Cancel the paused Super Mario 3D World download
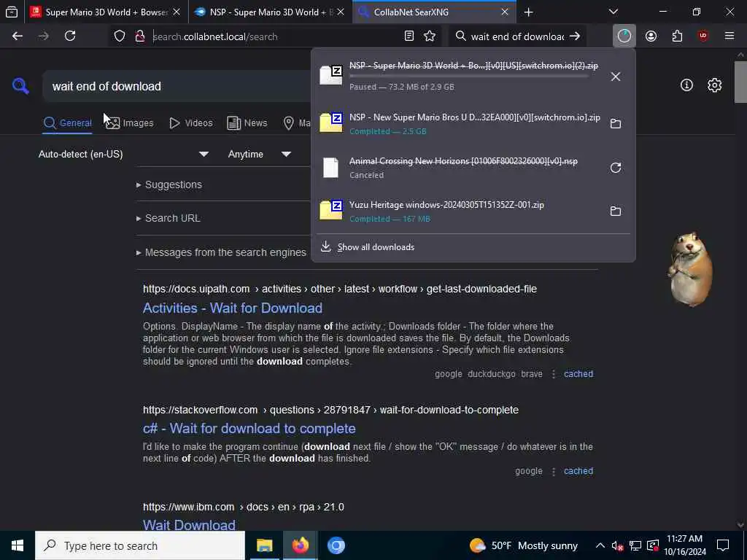Viewport: 747px width, 560px height. pos(616,77)
